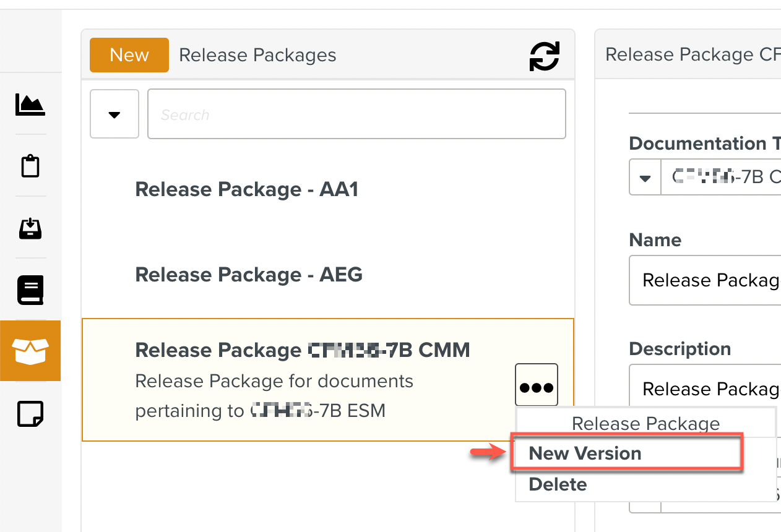
Task: Open the inbox download sidebar icon
Action: pos(30,228)
